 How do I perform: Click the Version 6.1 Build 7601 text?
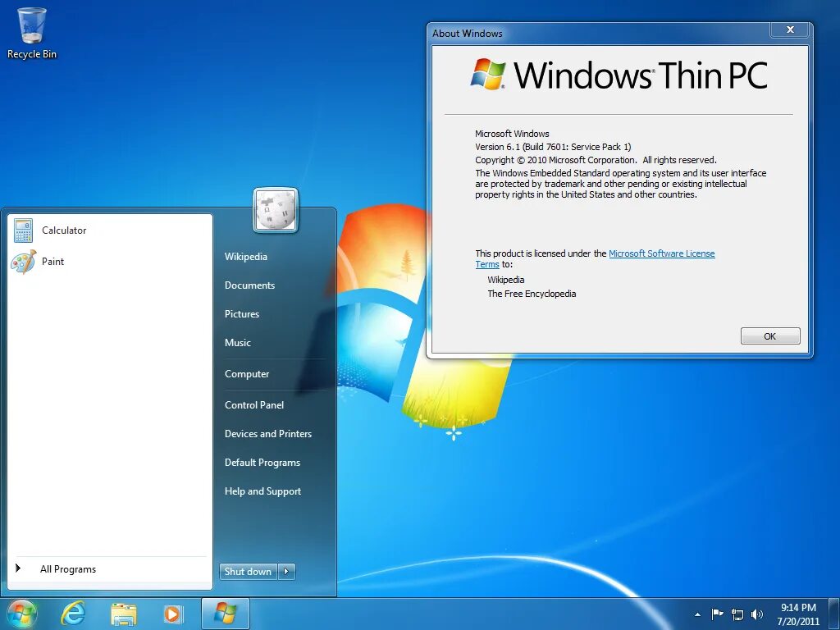pyautogui.click(x=553, y=147)
